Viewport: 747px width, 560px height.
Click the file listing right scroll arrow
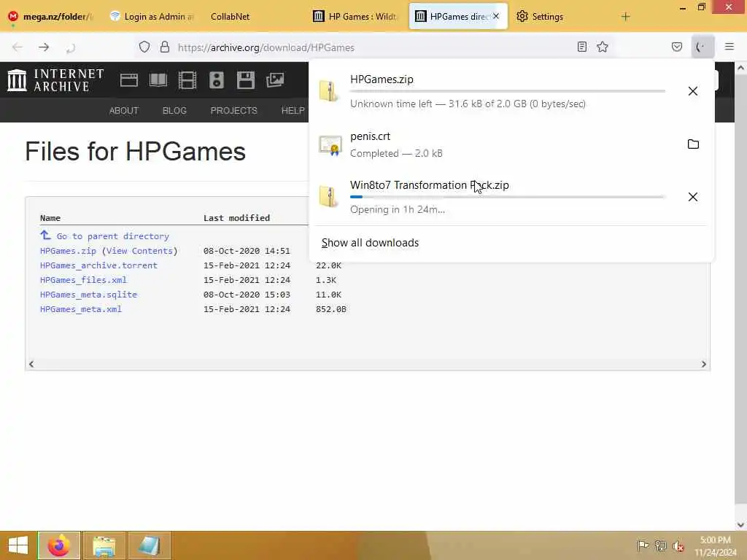(704, 365)
